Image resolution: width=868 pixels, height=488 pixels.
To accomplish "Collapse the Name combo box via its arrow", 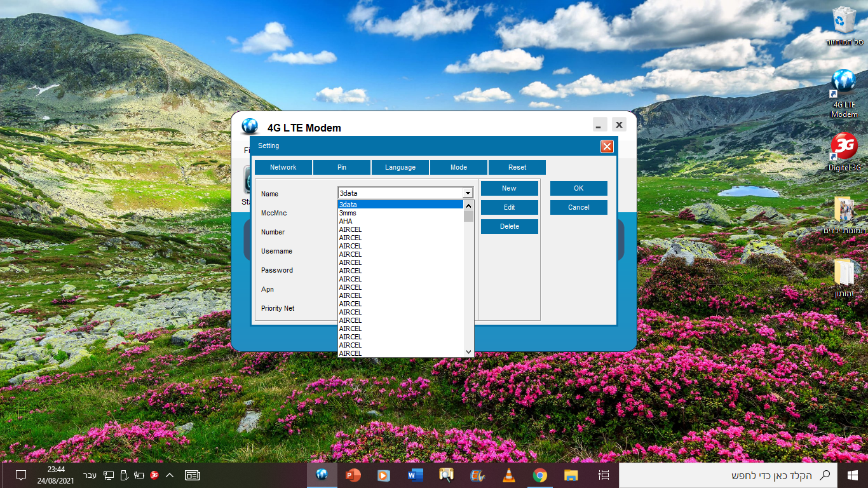I will click(x=468, y=193).
